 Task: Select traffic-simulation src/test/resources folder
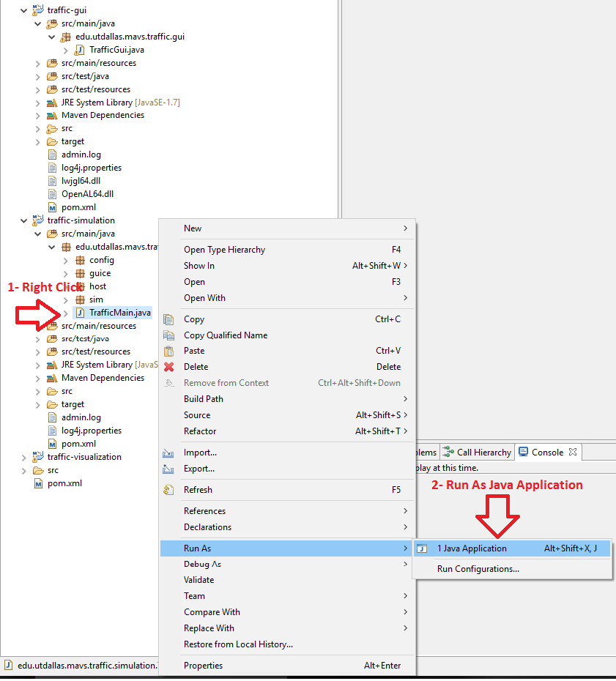[95, 351]
